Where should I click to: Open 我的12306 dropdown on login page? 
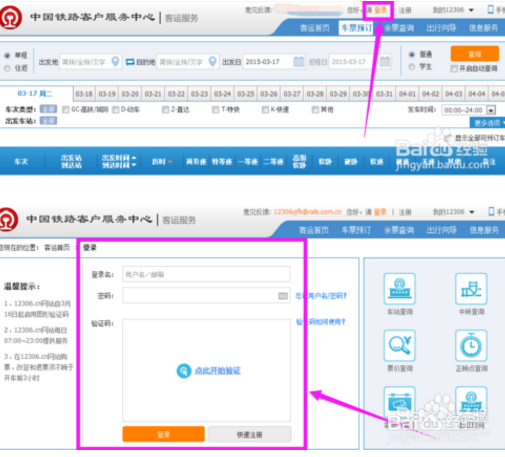pyautogui.click(x=453, y=212)
